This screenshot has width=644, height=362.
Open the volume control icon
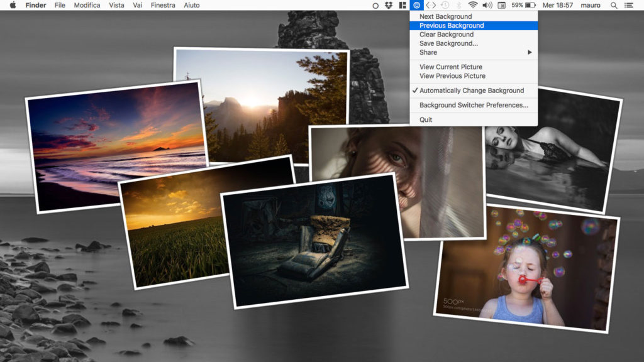point(487,5)
